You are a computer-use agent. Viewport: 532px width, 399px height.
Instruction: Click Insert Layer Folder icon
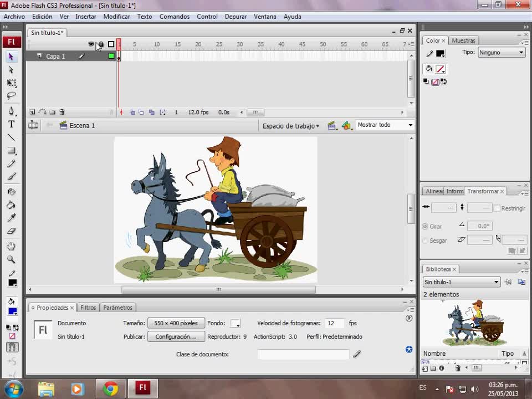52,112
